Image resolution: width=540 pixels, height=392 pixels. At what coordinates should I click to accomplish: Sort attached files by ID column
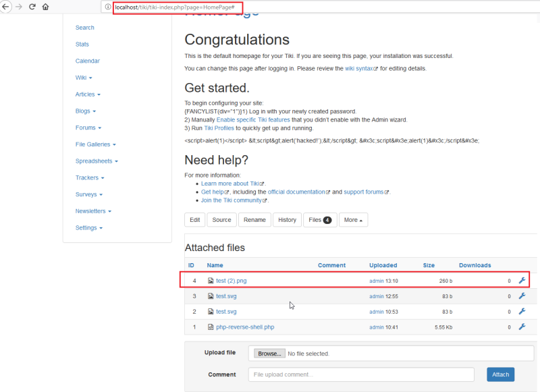tap(191, 265)
